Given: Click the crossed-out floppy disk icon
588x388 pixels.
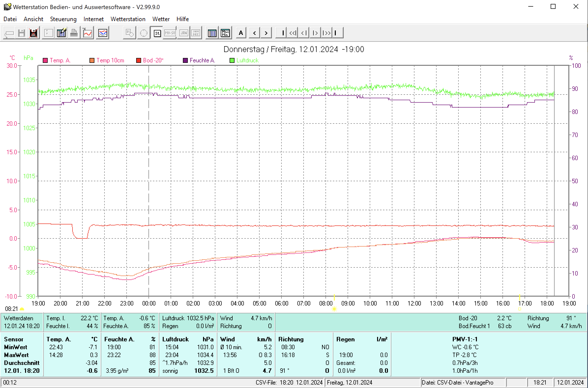Looking at the screenshot, I should click(x=33, y=33).
